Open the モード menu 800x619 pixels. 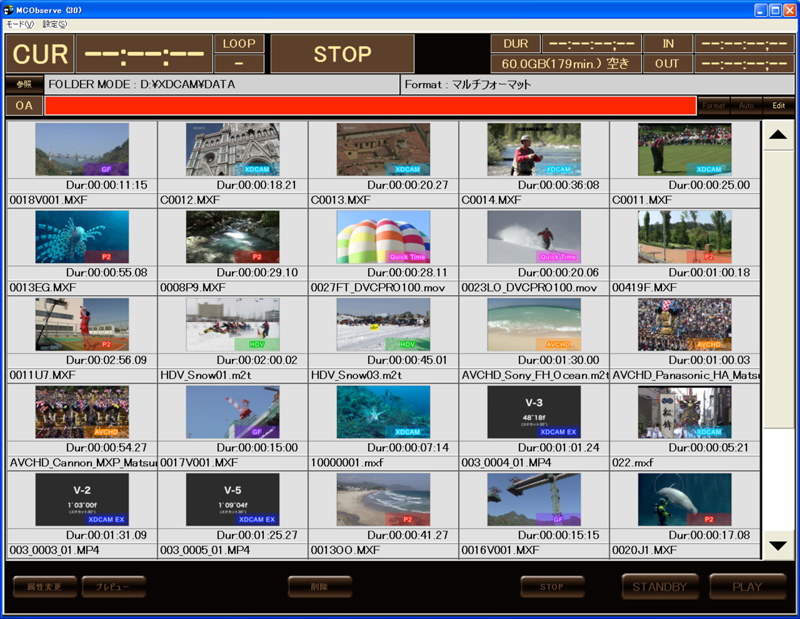pyautogui.click(x=19, y=24)
